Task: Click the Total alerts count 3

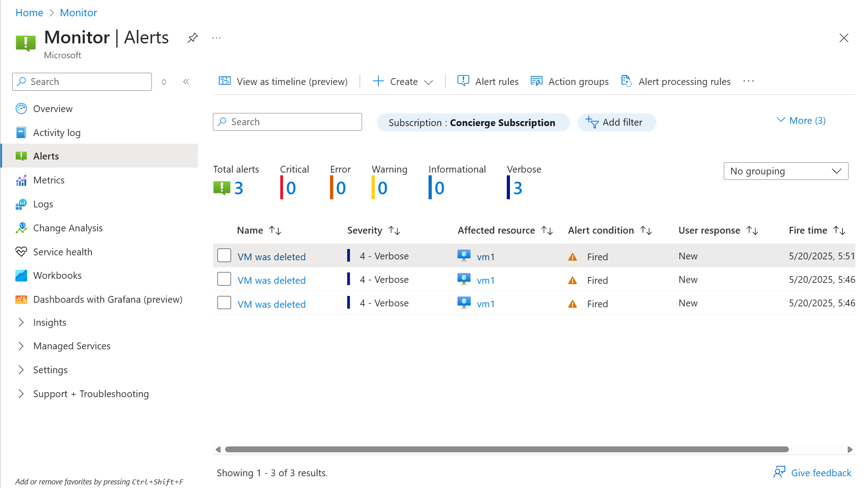Action: (x=239, y=188)
